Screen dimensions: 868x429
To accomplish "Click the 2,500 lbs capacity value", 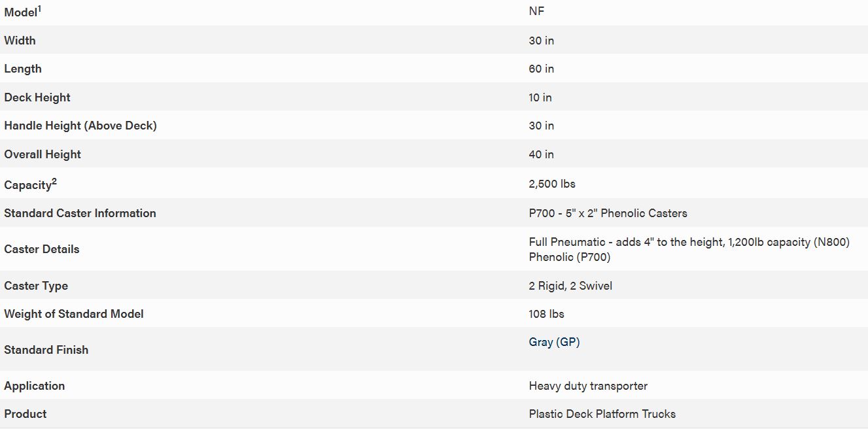I will (552, 184).
